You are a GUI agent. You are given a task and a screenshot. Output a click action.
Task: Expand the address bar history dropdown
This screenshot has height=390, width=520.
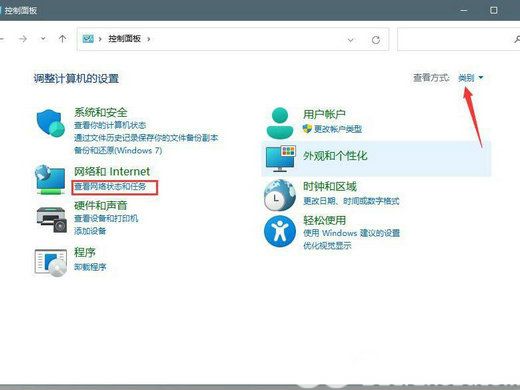pos(350,40)
